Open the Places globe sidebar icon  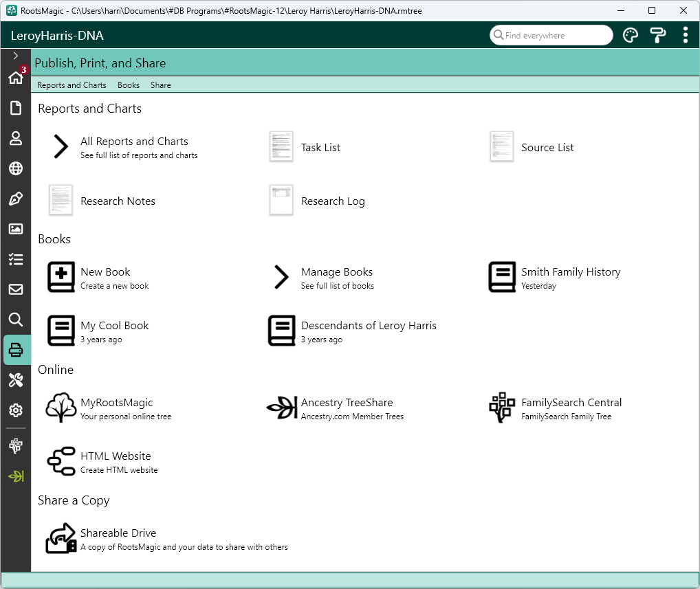[16, 168]
